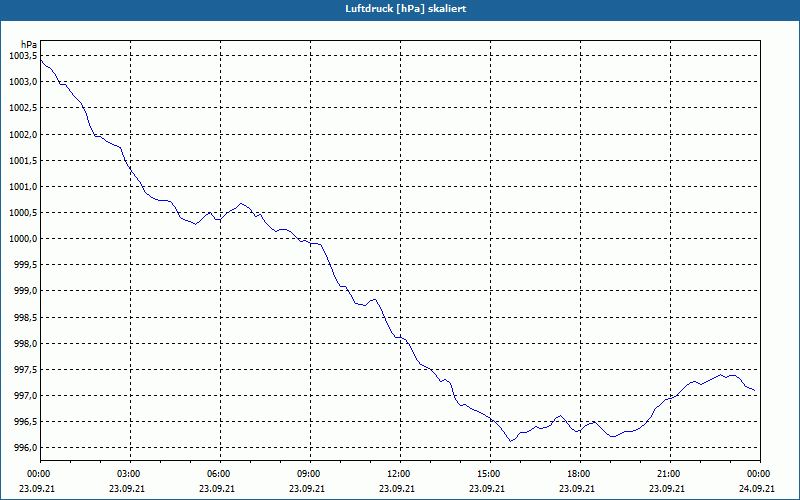The width and height of the screenshot is (800, 500).
Task: Click the 12:00 time axis label
Action: coord(400,474)
